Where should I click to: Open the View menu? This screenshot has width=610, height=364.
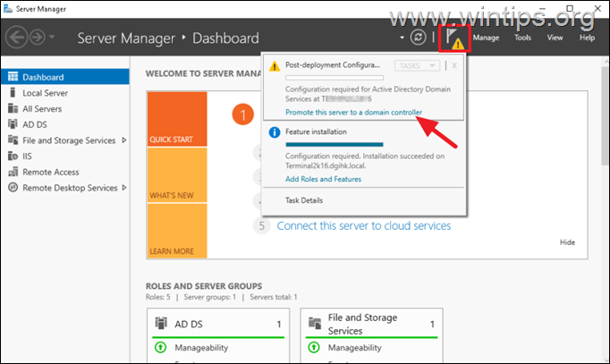555,38
